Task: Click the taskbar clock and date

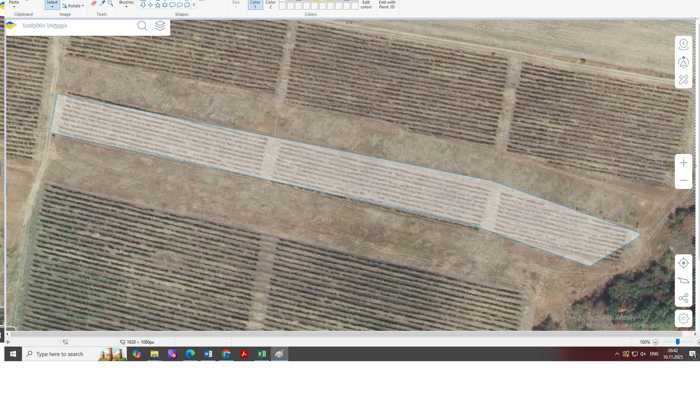Action: tap(673, 354)
